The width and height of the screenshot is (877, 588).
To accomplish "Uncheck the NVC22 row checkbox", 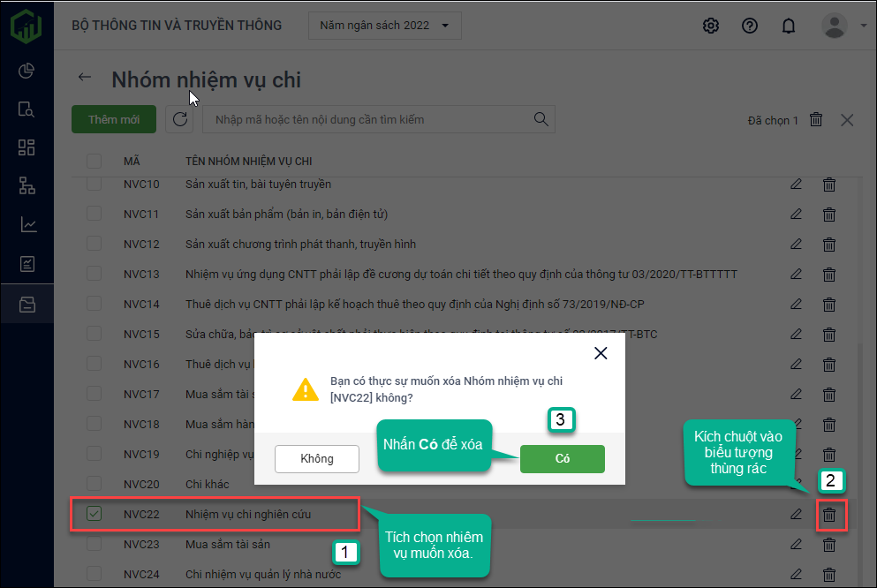I will tap(95, 514).
